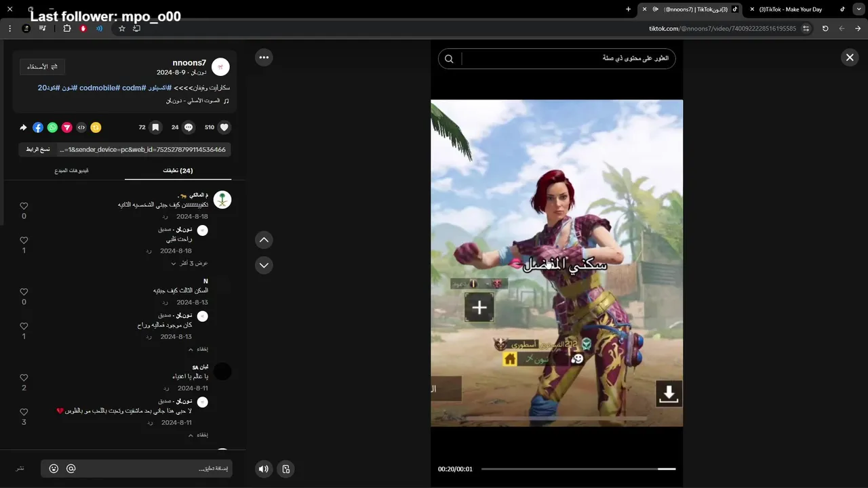This screenshot has width=868, height=488.
Task: Reply to N's comment dated 2024-8-13
Action: (165, 302)
